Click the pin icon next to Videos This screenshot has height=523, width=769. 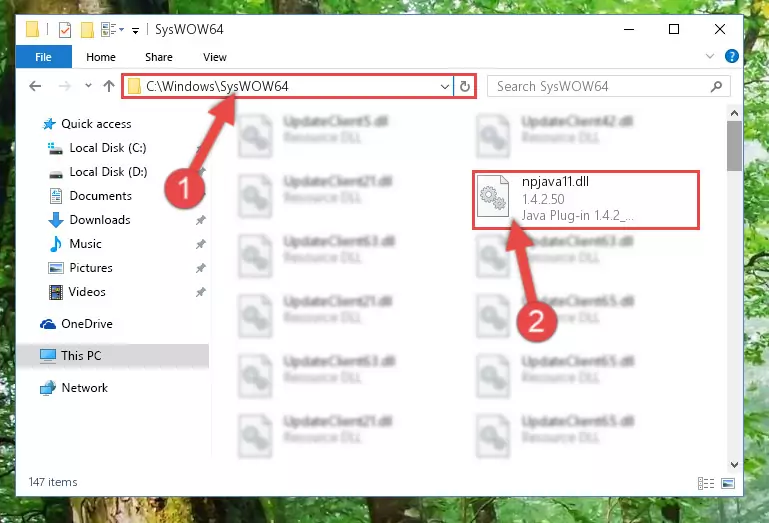[x=201, y=292]
